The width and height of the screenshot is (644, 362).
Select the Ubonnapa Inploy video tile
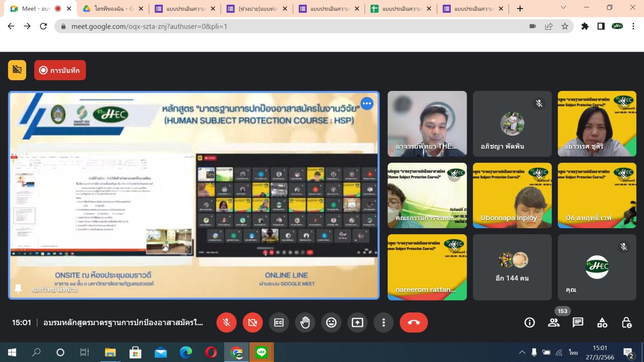pyautogui.click(x=512, y=195)
